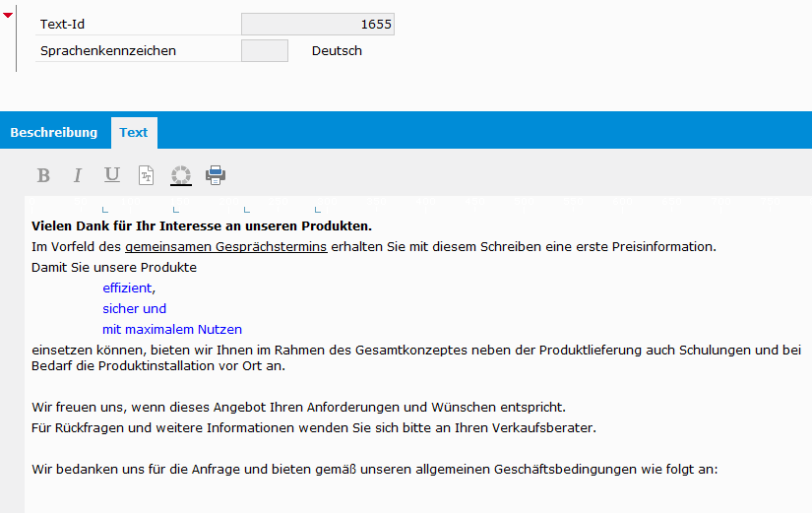Toggle italic formatting in text editor
The image size is (812, 513).
coord(77,175)
